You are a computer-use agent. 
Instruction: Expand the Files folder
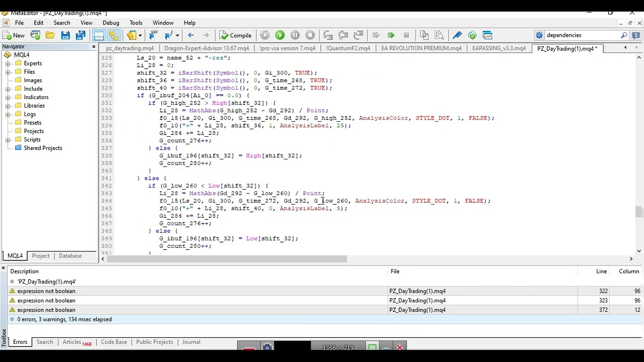coord(8,72)
